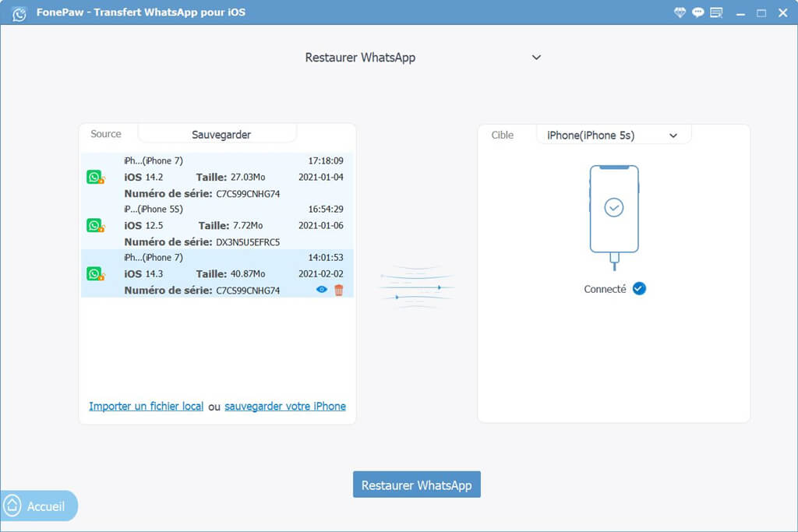Viewport: 798px width, 532px height.
Task: Click the FonePaw logo icon in title bar
Action: [19, 13]
